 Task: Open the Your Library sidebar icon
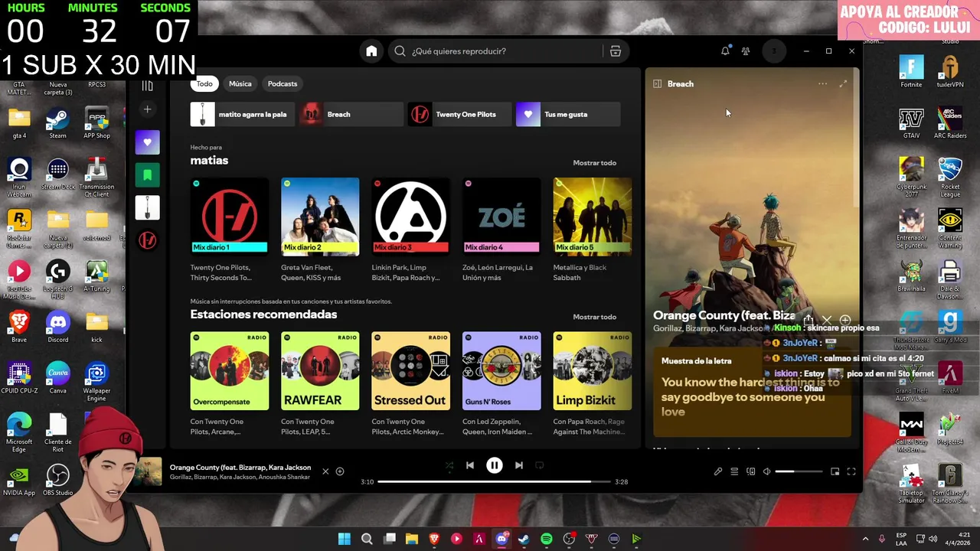(148, 86)
